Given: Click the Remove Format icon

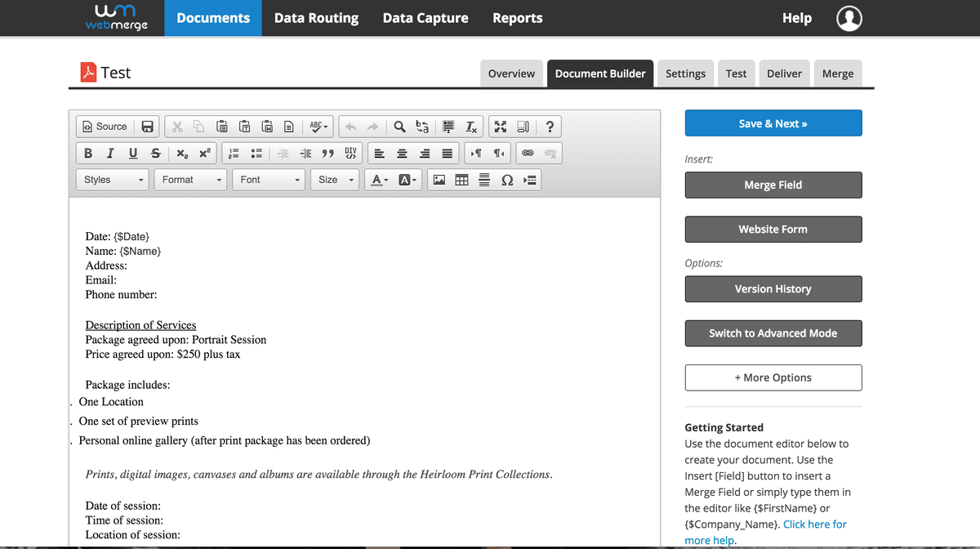Looking at the screenshot, I should click(471, 127).
